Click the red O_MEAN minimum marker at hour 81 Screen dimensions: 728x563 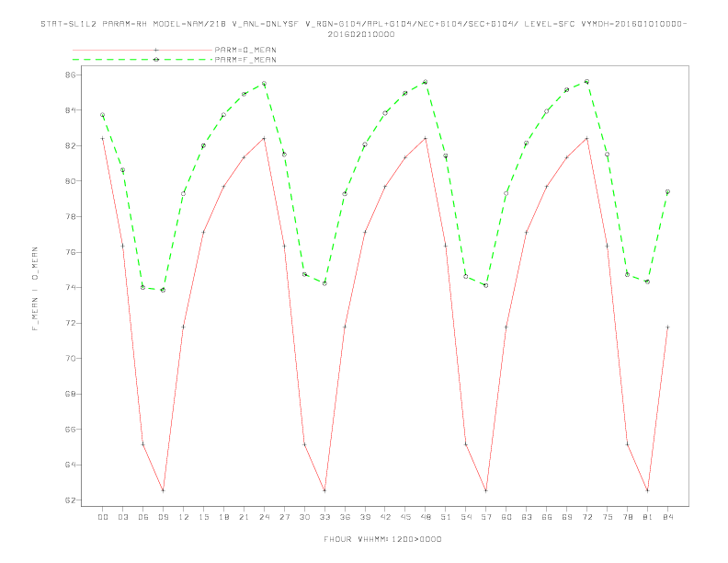(x=648, y=490)
